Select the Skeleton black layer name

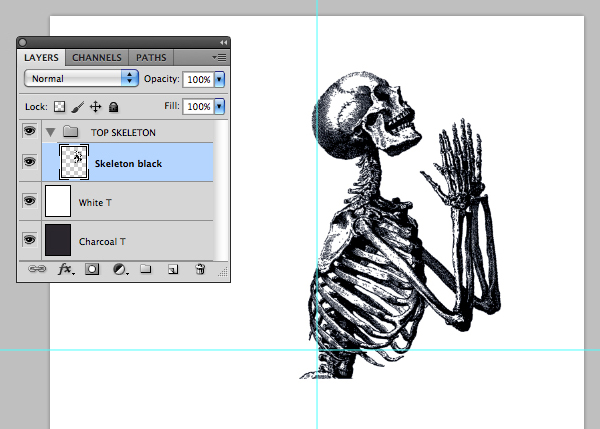tap(128, 164)
